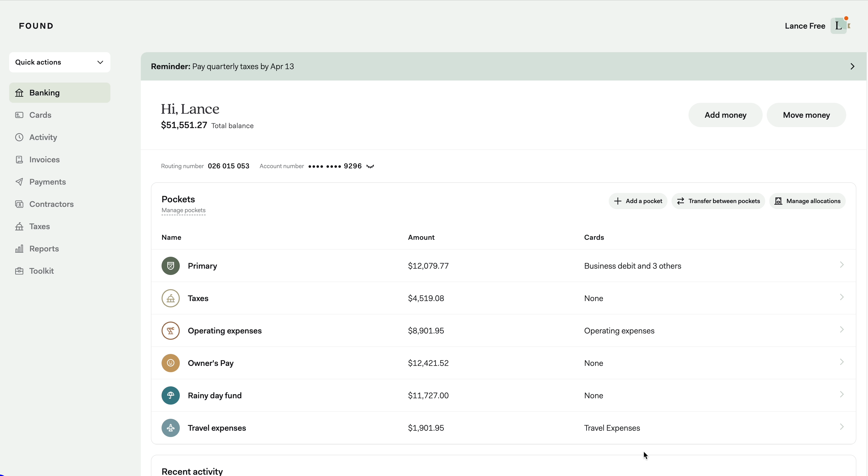
Task: Expand the Travel expenses row chevron
Action: pyautogui.click(x=841, y=427)
